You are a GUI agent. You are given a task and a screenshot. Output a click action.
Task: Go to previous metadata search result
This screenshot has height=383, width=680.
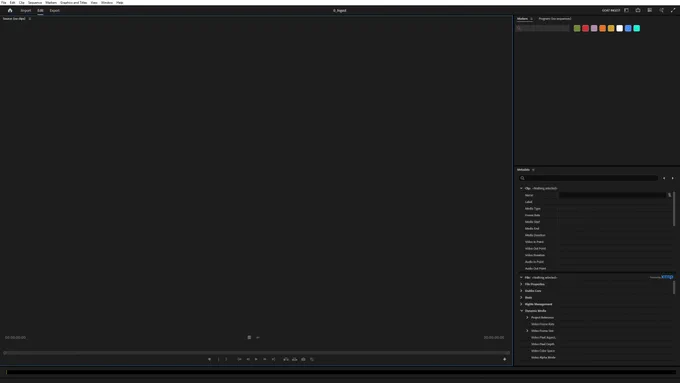coord(664,178)
